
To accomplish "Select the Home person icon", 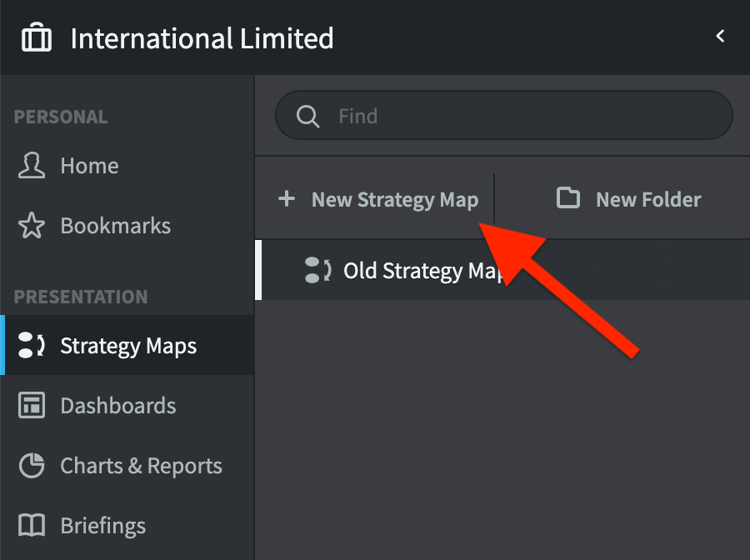I will coord(31,165).
